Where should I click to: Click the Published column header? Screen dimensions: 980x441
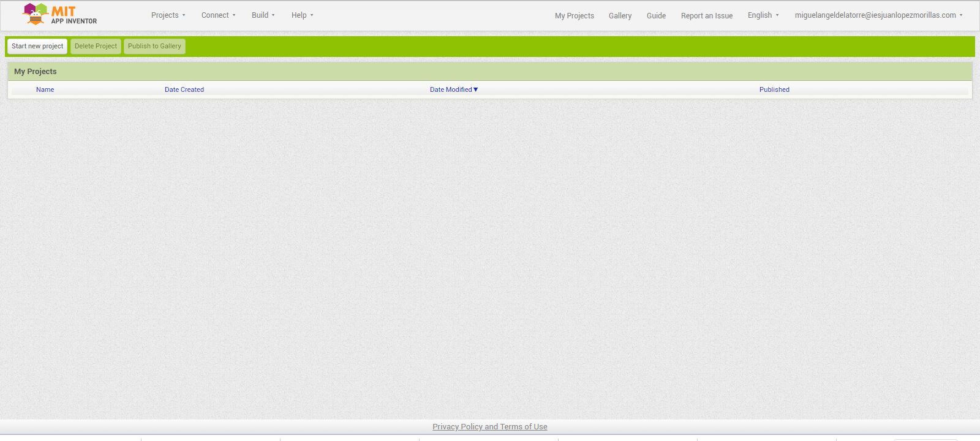point(774,89)
